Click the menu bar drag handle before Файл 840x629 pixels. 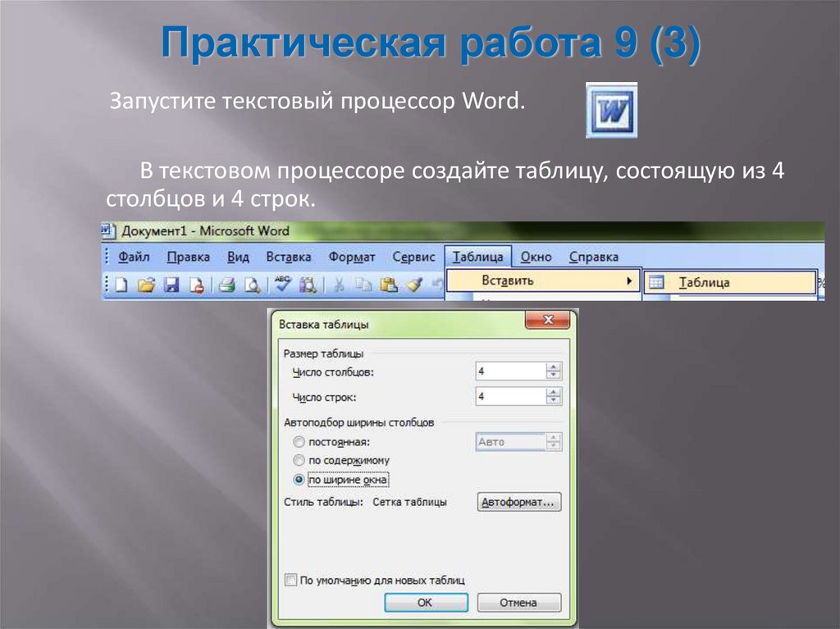107,257
